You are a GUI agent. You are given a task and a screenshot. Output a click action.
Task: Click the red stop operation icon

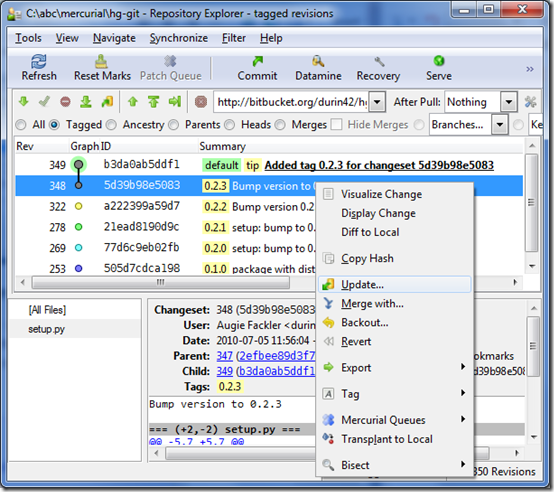click(x=201, y=102)
